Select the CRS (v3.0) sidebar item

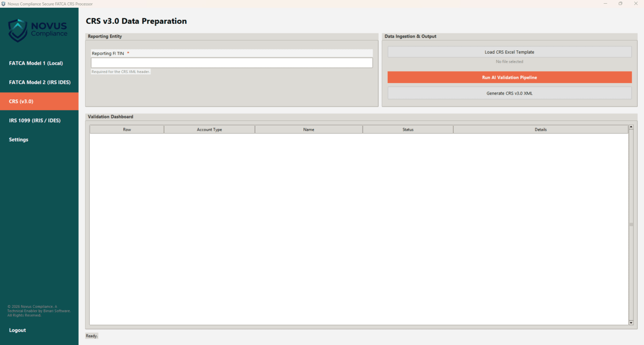click(x=39, y=102)
